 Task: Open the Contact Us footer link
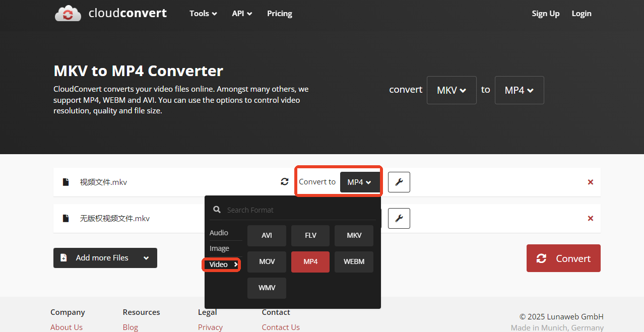click(x=281, y=327)
